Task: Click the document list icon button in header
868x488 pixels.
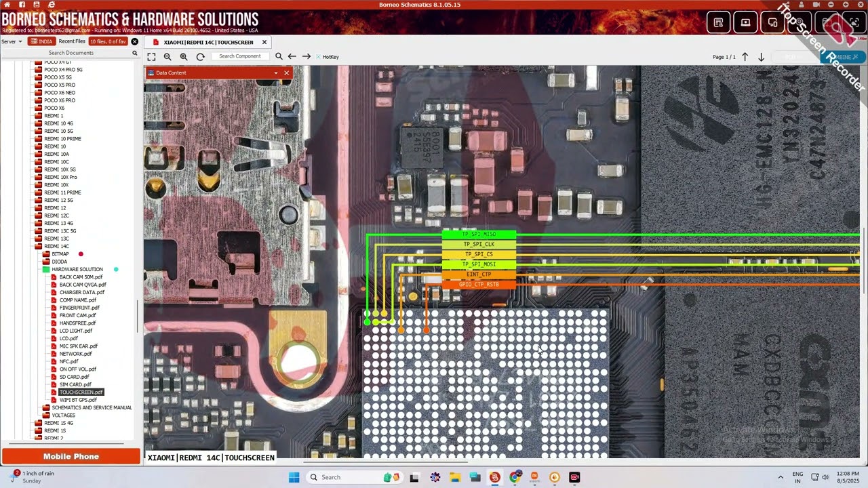Action: (718, 22)
